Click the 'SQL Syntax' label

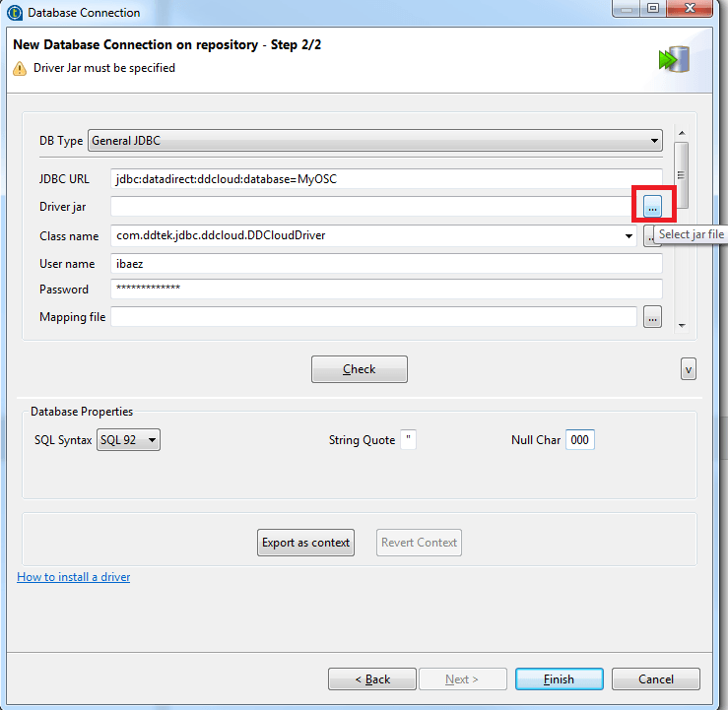tap(63, 440)
